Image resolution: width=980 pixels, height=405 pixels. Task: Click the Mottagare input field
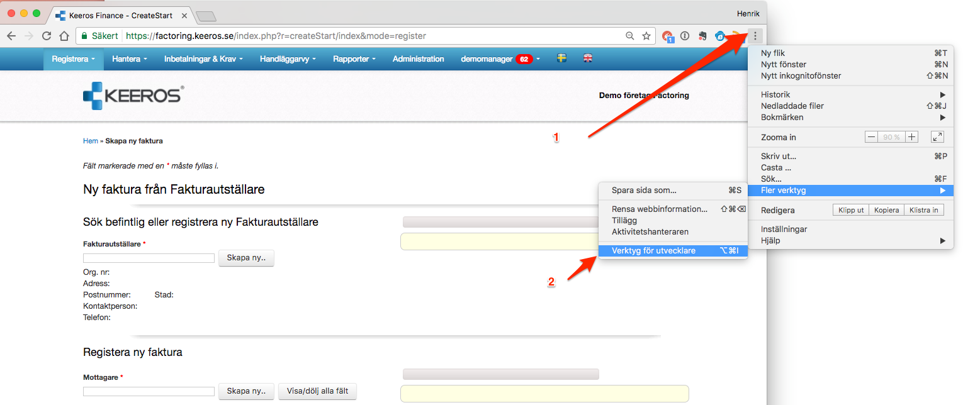click(x=149, y=391)
